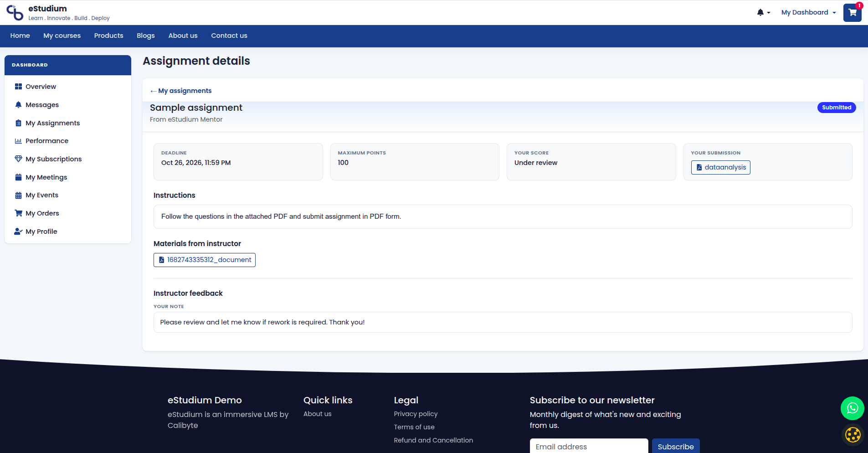The image size is (868, 453).
Task: Click the Performance chart icon
Action: coord(18,141)
